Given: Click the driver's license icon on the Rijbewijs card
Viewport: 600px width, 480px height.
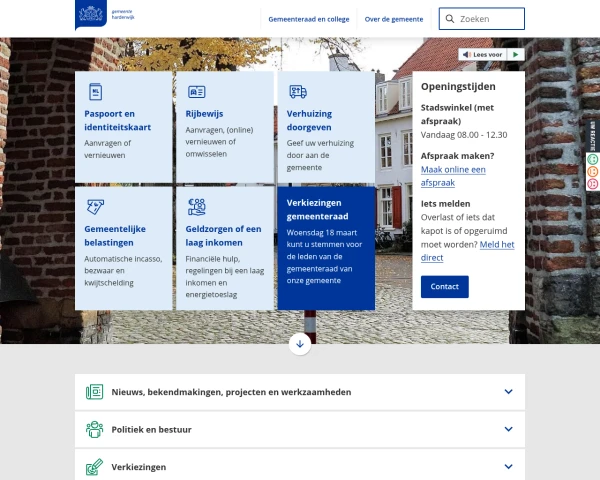Looking at the screenshot, I should tap(197, 92).
